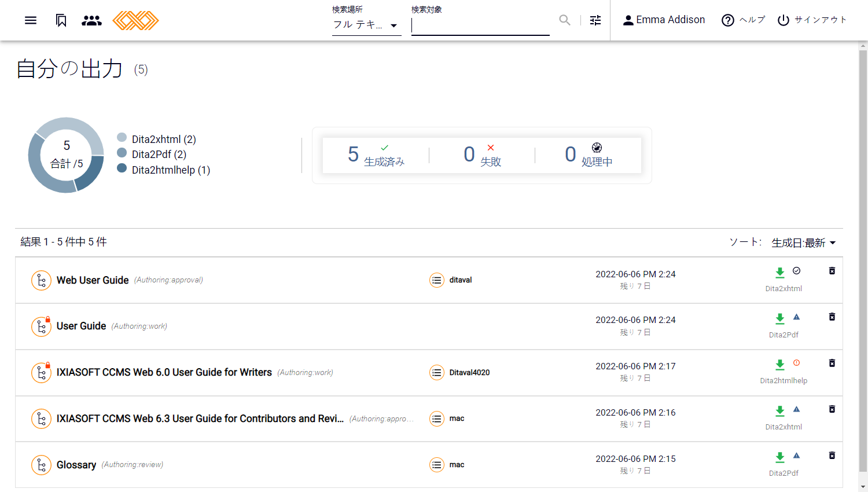The width and height of the screenshot is (868, 492).
Task: Download the Dita2htmlhelp output
Action: 780,365
